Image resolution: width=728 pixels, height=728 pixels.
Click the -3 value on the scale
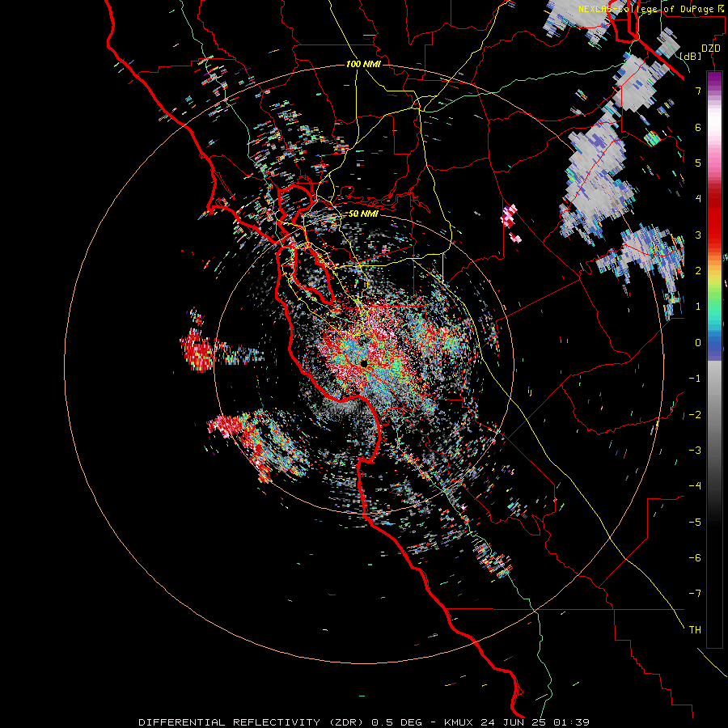point(695,451)
